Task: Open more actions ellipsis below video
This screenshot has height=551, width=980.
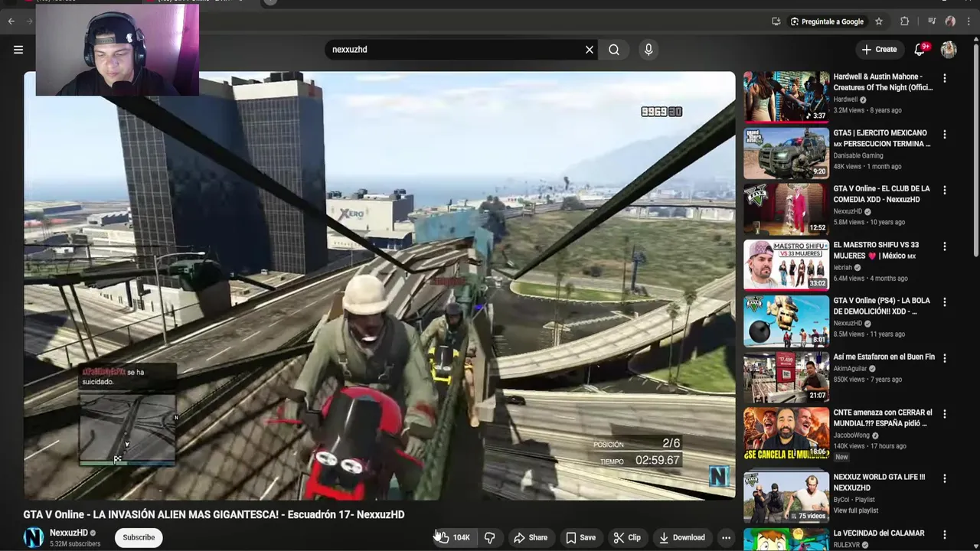Action: coord(726,537)
